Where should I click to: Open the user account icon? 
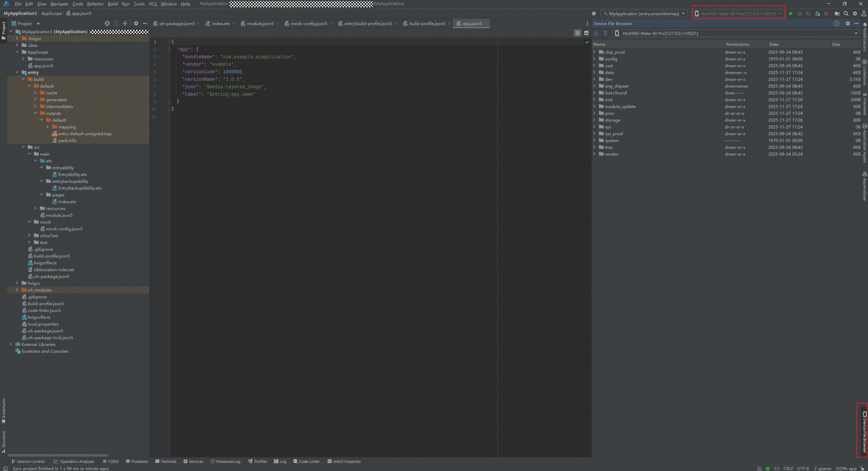coord(863,14)
